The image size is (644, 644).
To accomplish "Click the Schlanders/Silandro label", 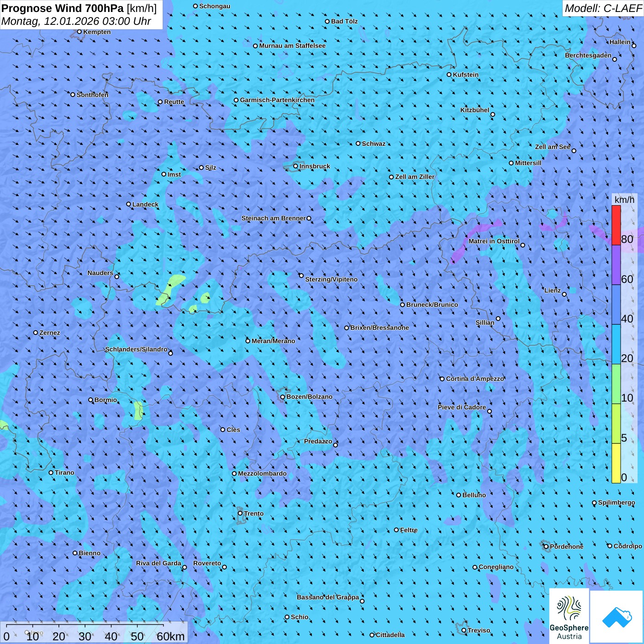I will coord(136,349).
